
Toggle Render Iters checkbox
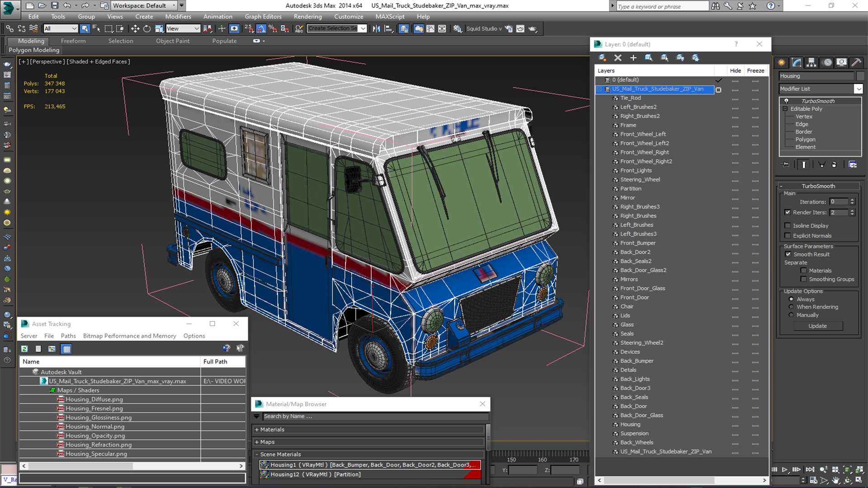click(788, 212)
